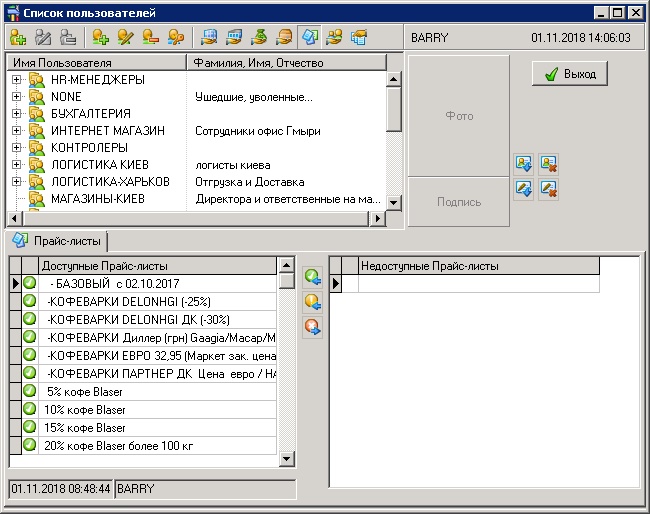Image resolution: width=650 pixels, height=514 pixels.
Task: Click the Фото placeholder panel
Action: click(458, 116)
